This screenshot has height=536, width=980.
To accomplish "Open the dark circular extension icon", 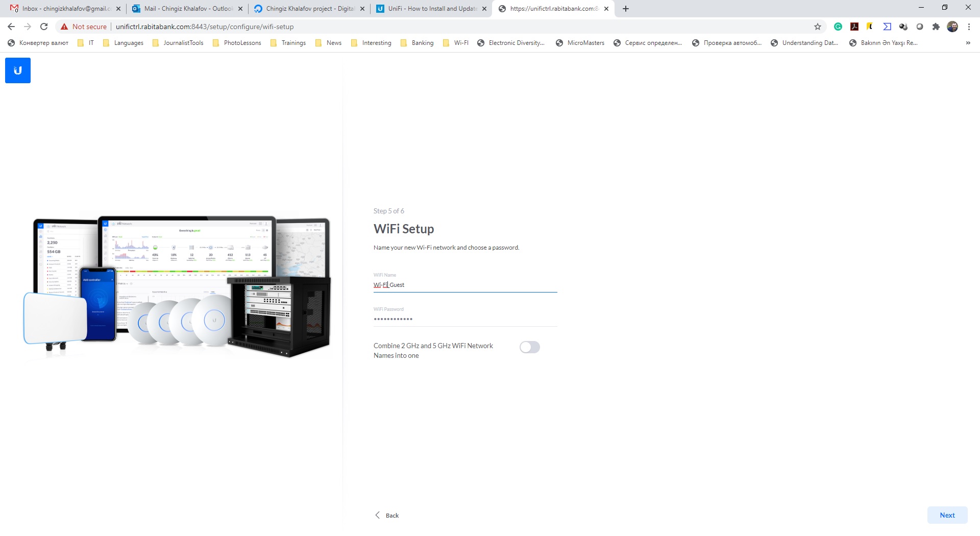I will [x=903, y=27].
